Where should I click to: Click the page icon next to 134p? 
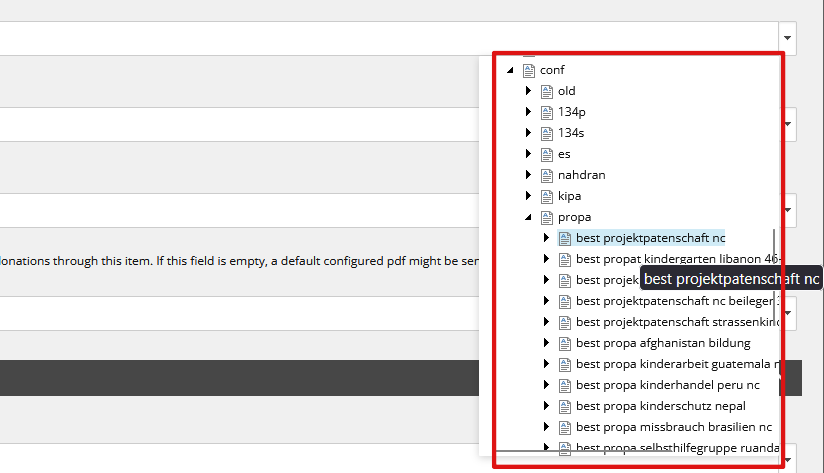547,112
